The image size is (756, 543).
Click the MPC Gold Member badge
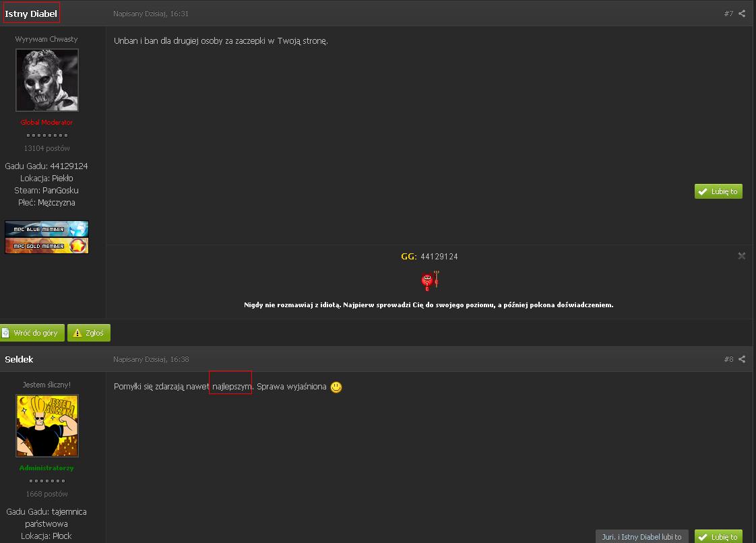tap(46, 245)
